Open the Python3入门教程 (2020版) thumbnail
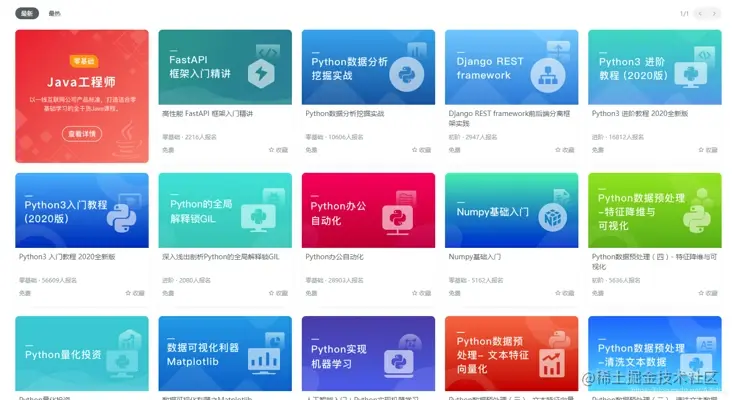 pos(82,211)
